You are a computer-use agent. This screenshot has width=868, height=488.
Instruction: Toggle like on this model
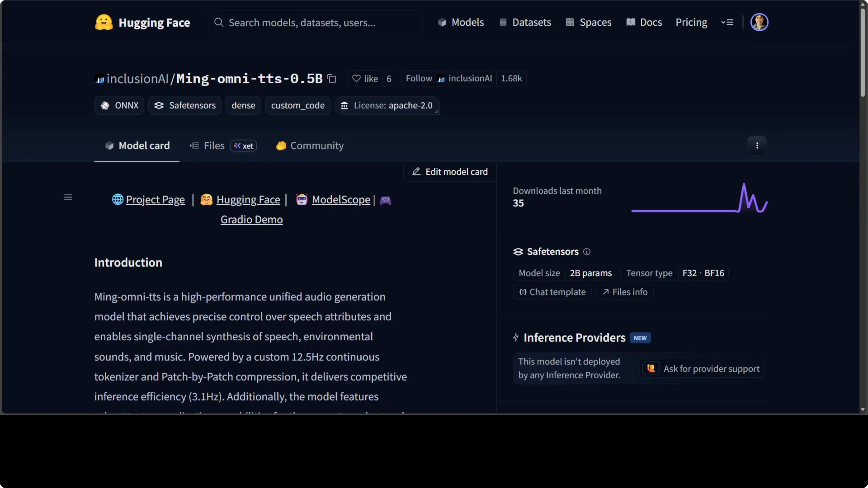pos(365,78)
